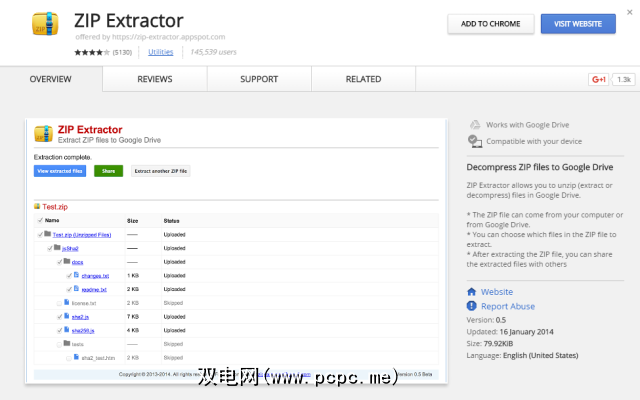Add ZIP Extractor to Chrome
640x400 pixels.
[491, 24]
